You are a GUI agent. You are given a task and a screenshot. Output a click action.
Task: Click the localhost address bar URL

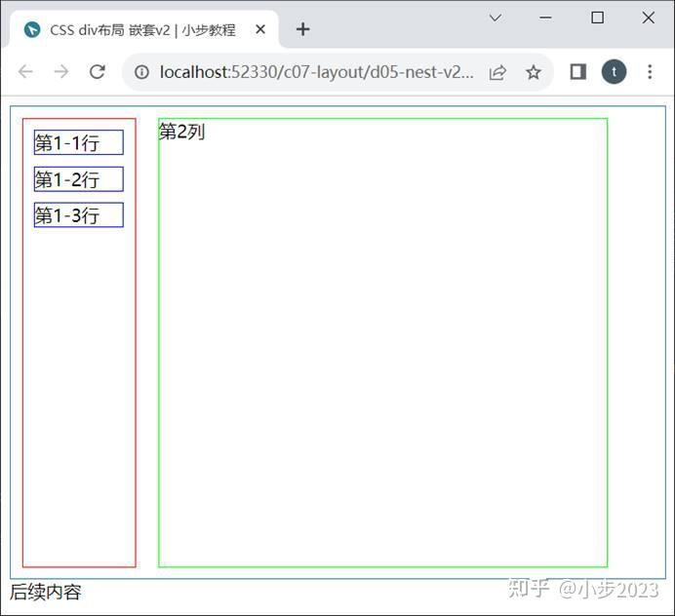(x=316, y=72)
